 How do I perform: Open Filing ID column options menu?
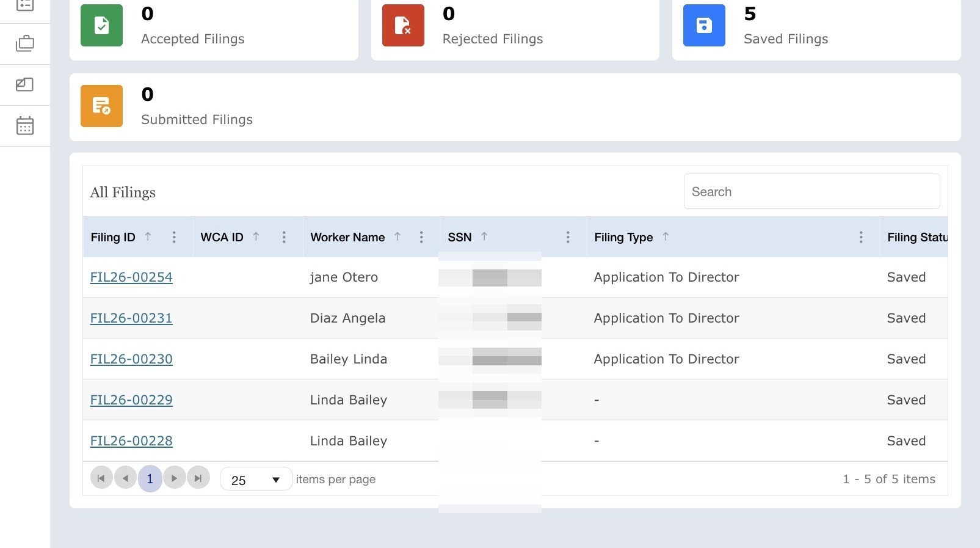174,237
